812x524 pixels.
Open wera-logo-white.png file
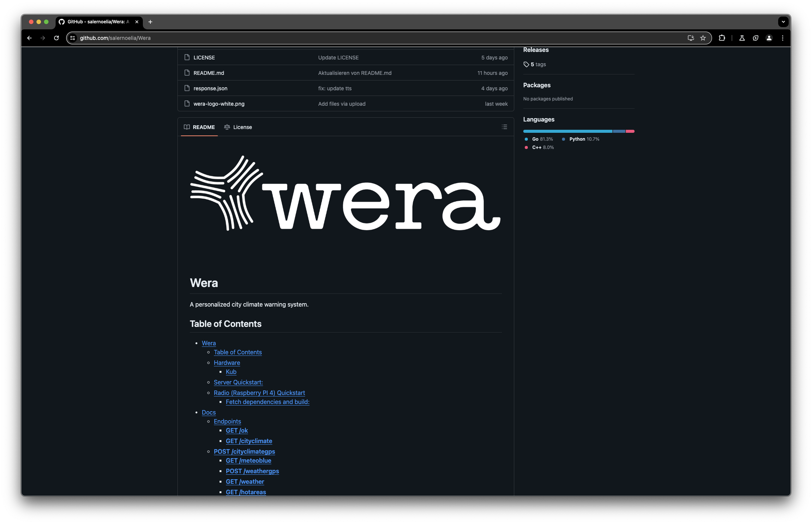[x=219, y=104]
